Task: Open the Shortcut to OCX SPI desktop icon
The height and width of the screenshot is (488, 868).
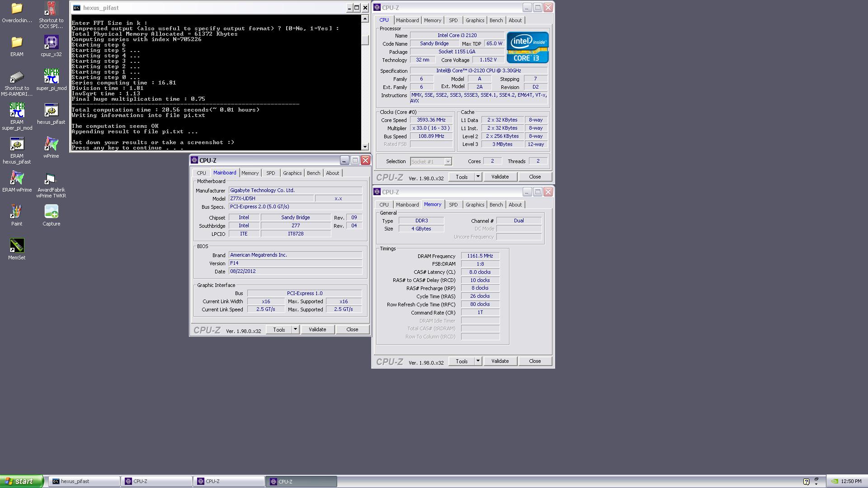Action: pyautogui.click(x=51, y=15)
